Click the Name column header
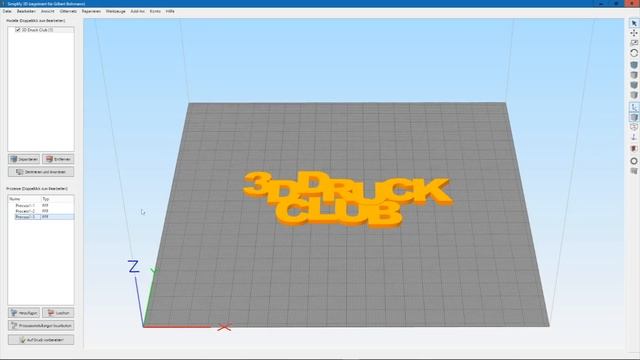 pos(24,199)
